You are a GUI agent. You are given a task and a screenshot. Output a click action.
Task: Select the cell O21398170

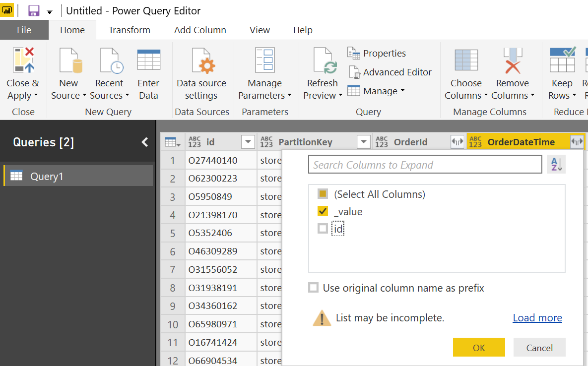[x=221, y=215]
